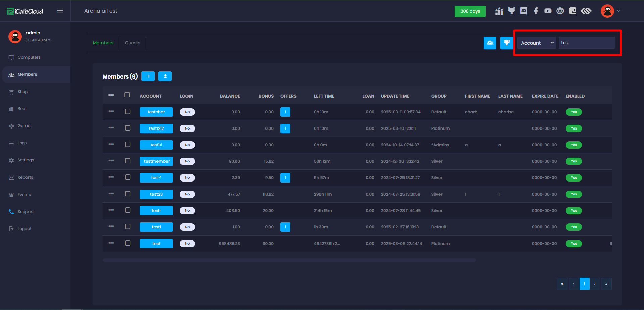Image resolution: width=644 pixels, height=310 pixels.
Task: Open the Account search filter dropdown
Action: point(536,43)
